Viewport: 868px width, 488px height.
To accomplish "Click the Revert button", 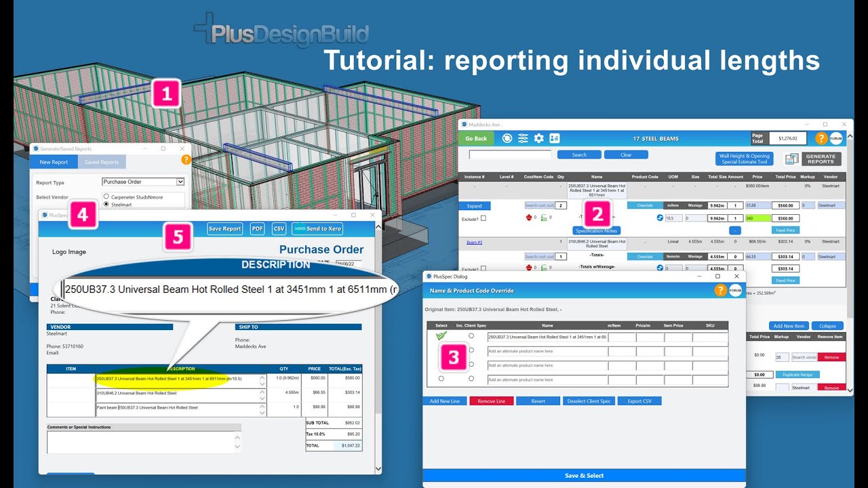I will [x=538, y=401].
